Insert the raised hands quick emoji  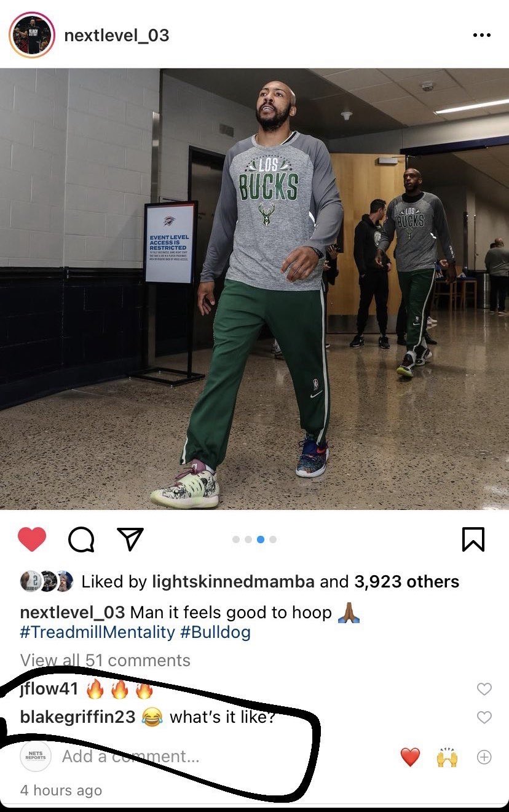point(447,757)
